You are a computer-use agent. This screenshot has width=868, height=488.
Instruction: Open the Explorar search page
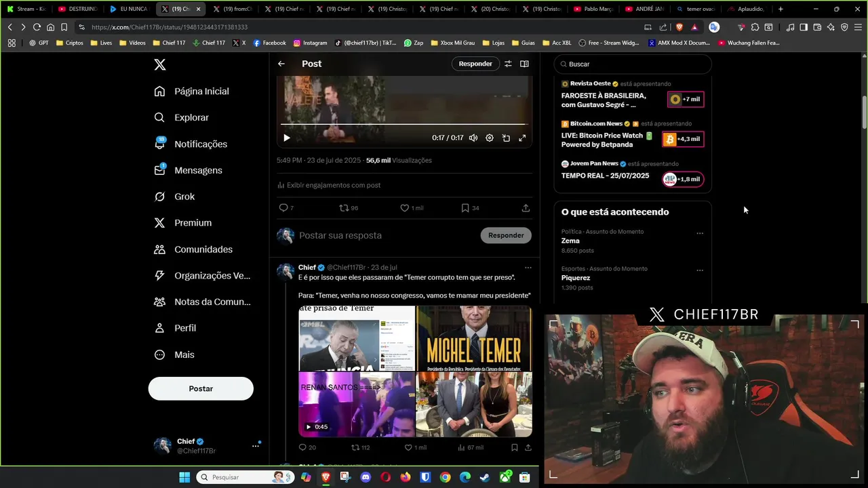click(182, 117)
